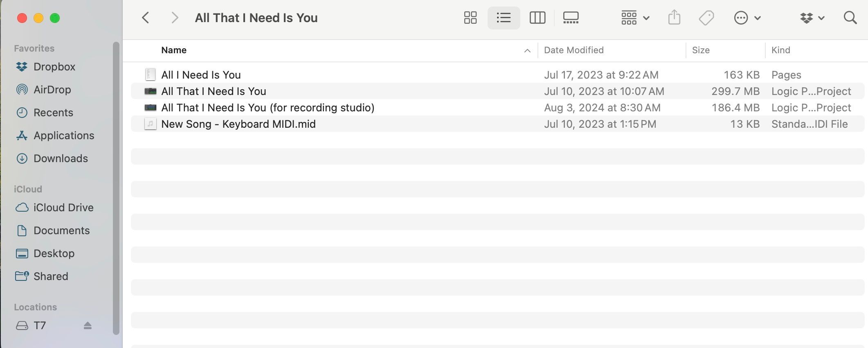This screenshot has height=348, width=868.
Task: Switch to icon grid view
Action: (x=470, y=18)
